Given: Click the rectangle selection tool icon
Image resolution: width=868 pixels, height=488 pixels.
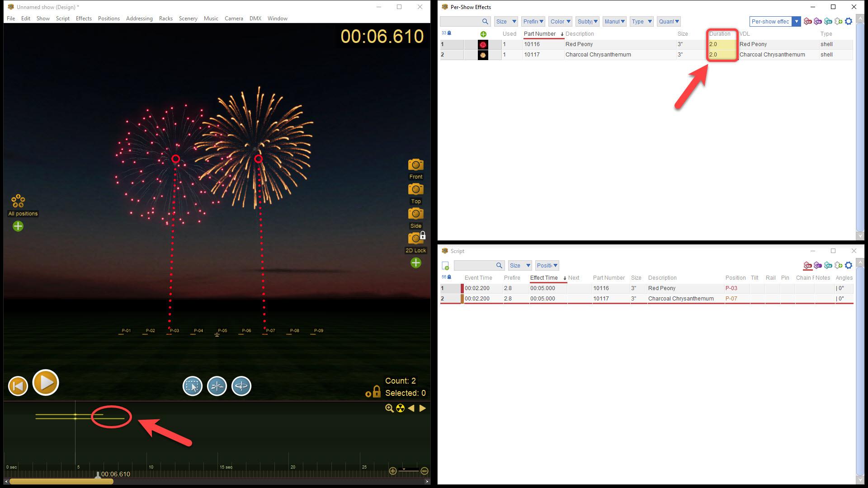Looking at the screenshot, I should tap(192, 386).
